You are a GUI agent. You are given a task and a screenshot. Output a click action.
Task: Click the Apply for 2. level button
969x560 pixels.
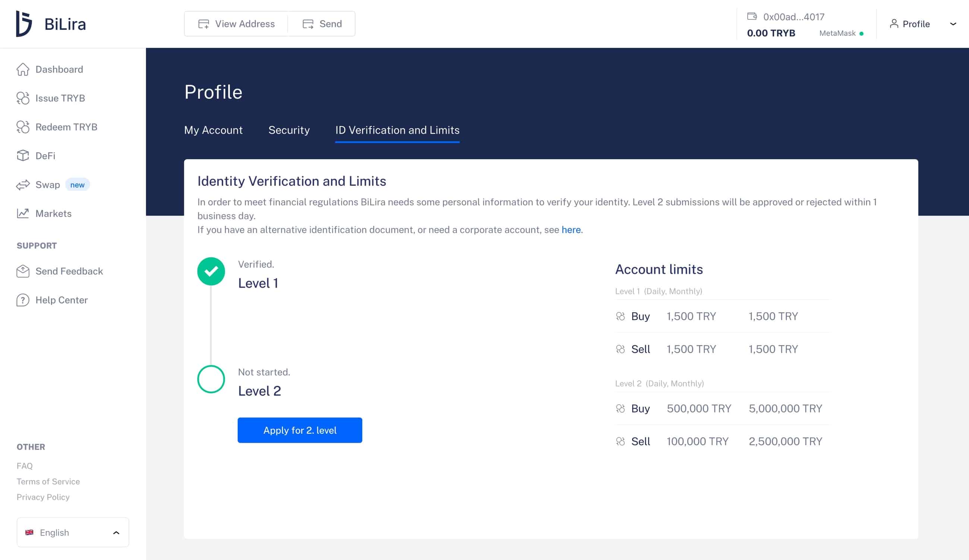click(300, 430)
